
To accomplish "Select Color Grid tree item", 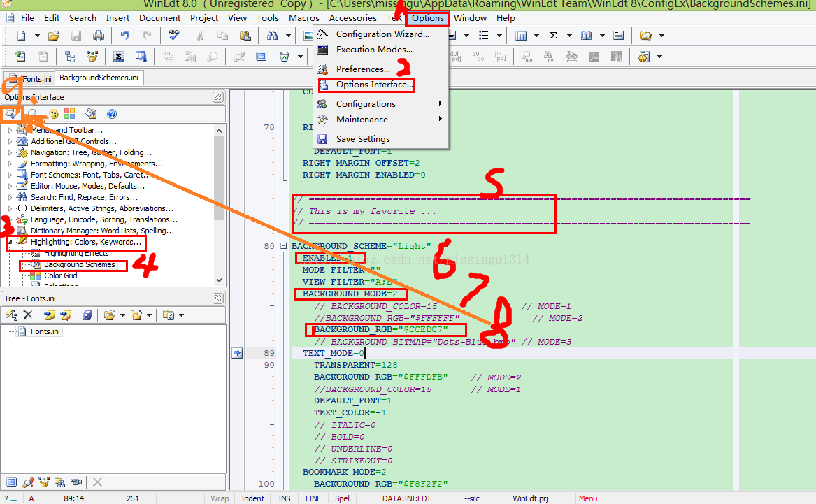I will [x=60, y=275].
